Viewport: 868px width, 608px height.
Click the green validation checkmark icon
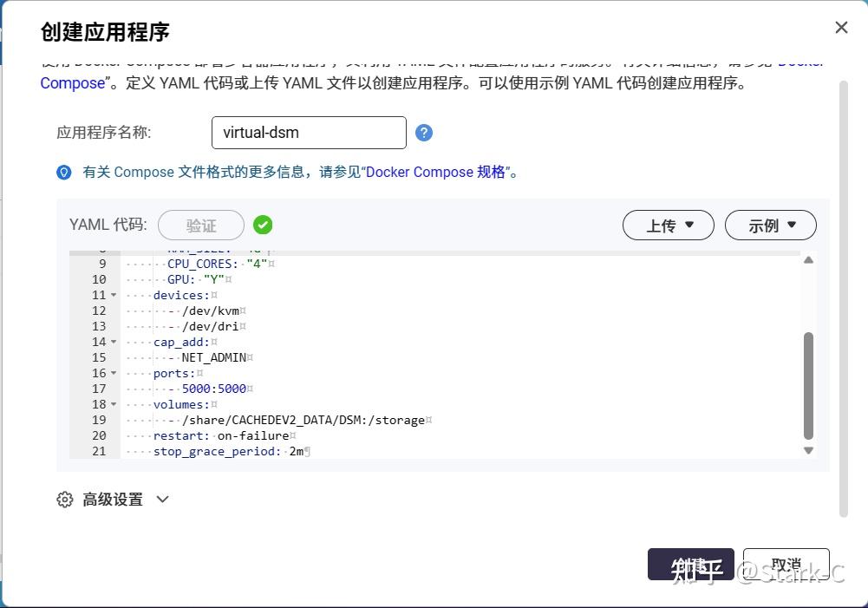tap(263, 225)
